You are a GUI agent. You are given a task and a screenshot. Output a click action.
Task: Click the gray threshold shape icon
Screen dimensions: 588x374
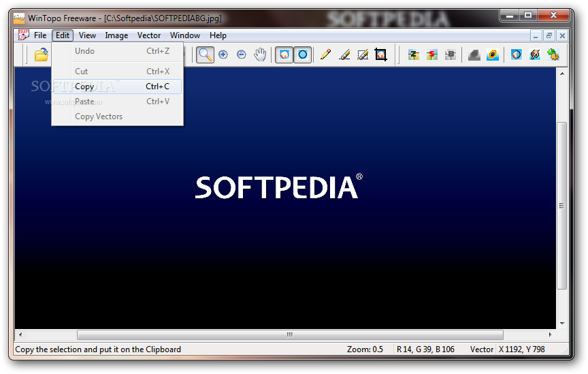474,54
